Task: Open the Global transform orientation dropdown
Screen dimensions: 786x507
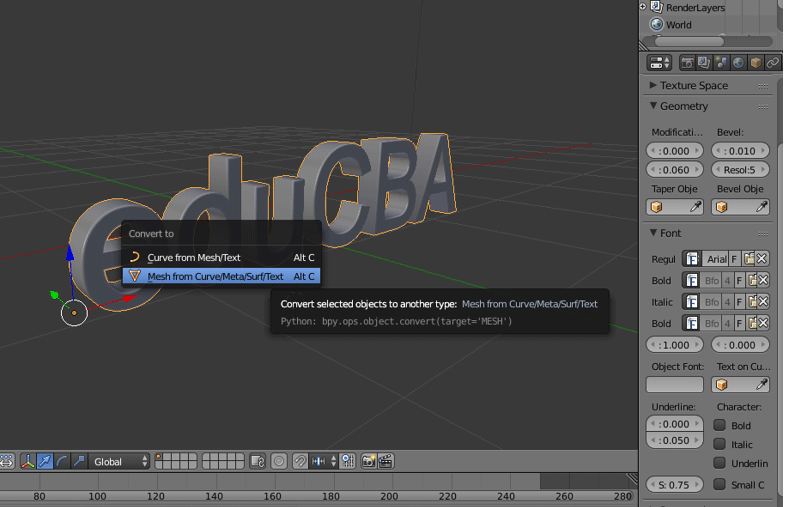Action: click(119, 461)
